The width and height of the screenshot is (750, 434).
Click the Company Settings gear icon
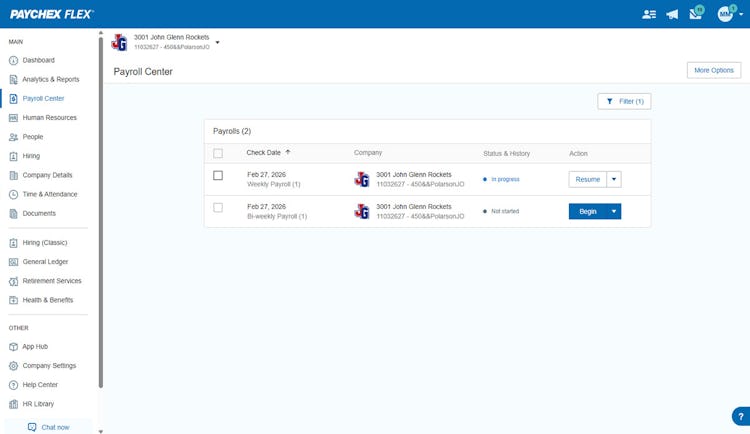click(x=13, y=366)
